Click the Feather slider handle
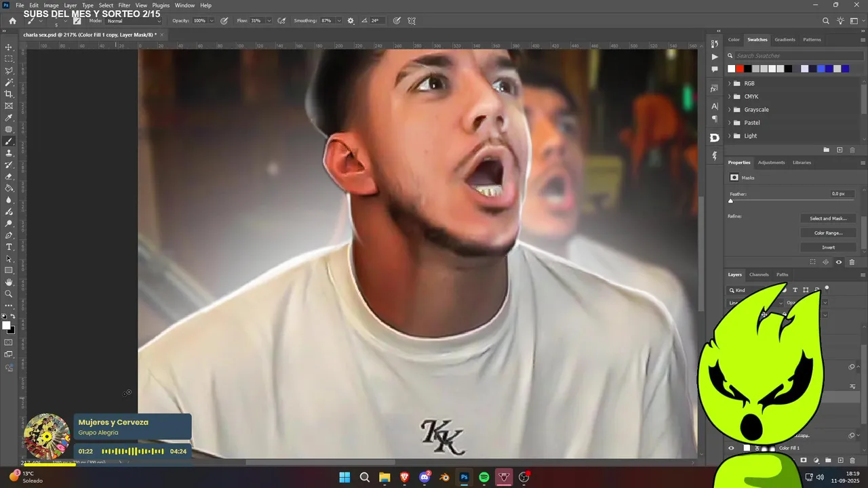The width and height of the screenshot is (868, 488). (730, 201)
